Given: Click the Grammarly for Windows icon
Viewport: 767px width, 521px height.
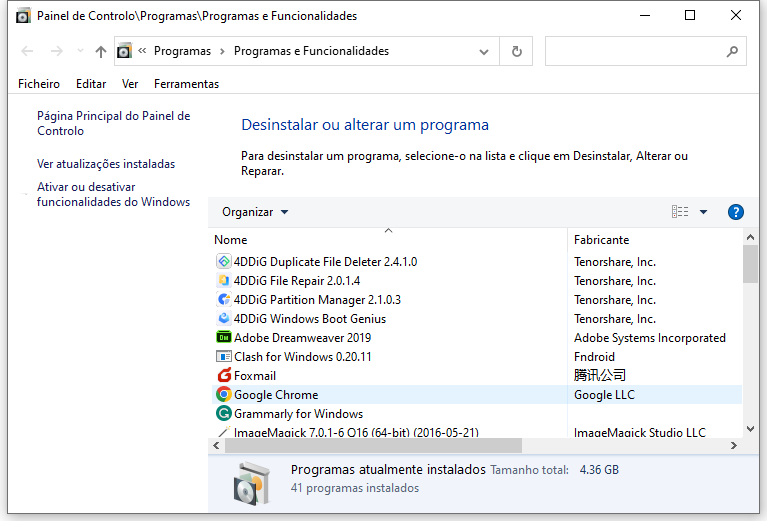Looking at the screenshot, I should click(224, 413).
